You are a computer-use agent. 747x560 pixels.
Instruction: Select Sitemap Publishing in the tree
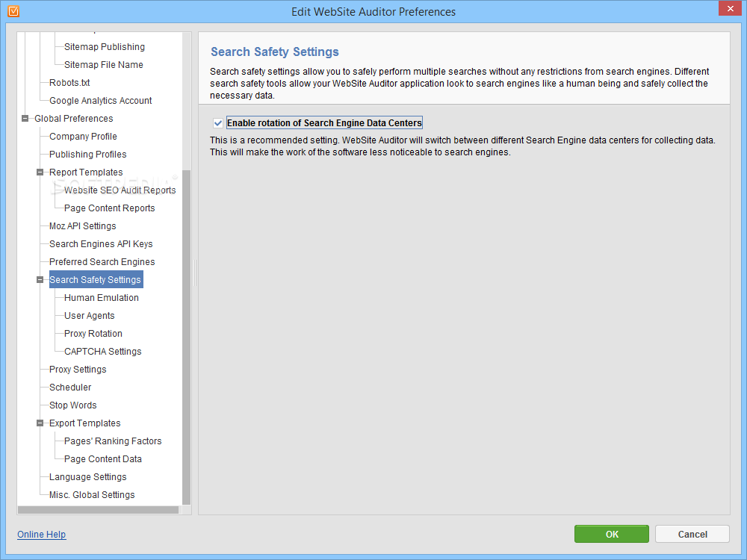click(x=105, y=46)
